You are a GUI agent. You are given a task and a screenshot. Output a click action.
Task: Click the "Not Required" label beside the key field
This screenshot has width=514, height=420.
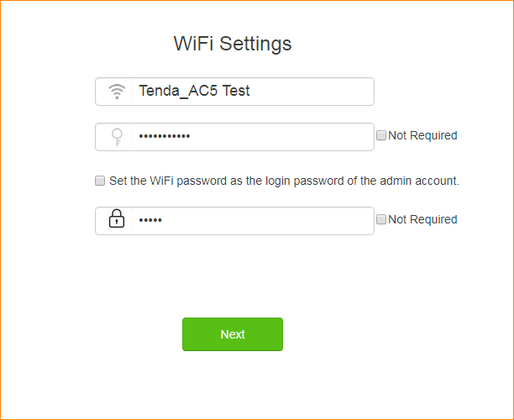(422, 135)
